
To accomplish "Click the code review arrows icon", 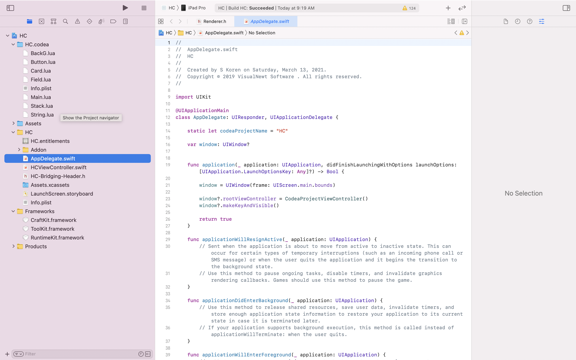I will click(462, 8).
